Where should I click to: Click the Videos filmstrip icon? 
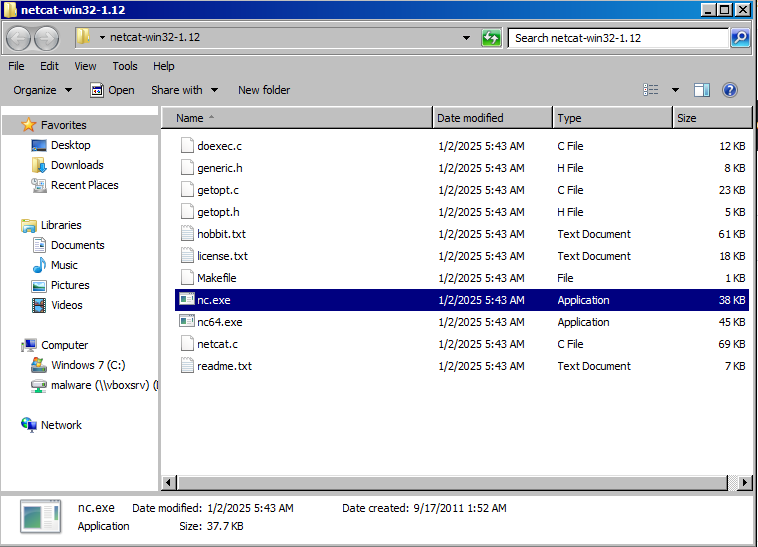click(x=39, y=305)
